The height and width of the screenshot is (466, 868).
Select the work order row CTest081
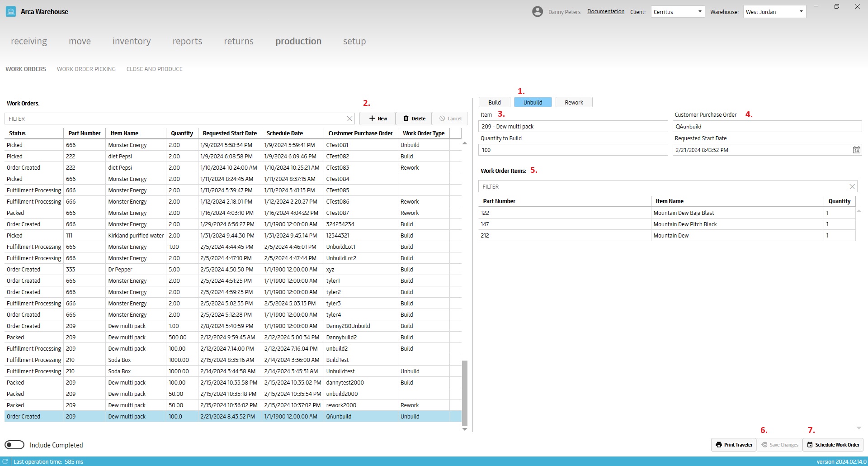click(x=233, y=145)
